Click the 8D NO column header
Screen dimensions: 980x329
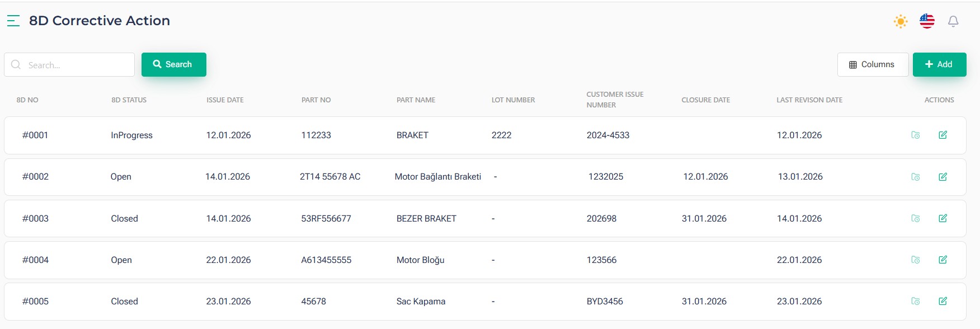tap(27, 100)
